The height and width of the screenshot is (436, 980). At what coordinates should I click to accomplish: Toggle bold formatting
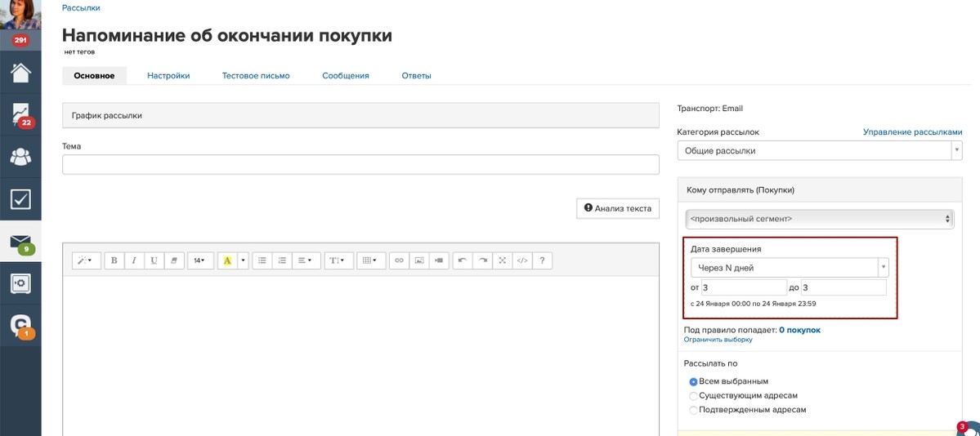click(114, 260)
